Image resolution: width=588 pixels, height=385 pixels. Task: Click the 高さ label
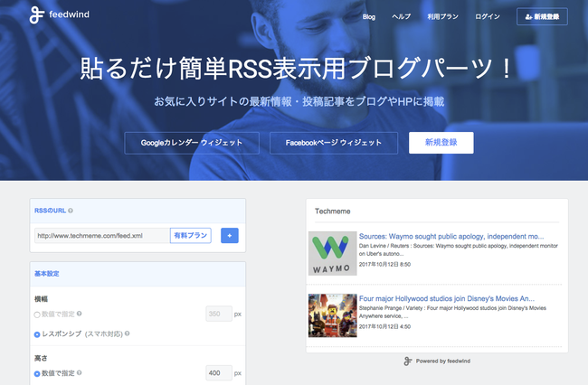(x=41, y=359)
